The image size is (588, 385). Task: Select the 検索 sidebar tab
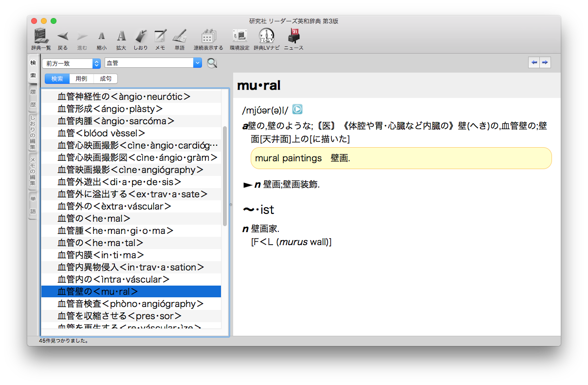[x=33, y=69]
